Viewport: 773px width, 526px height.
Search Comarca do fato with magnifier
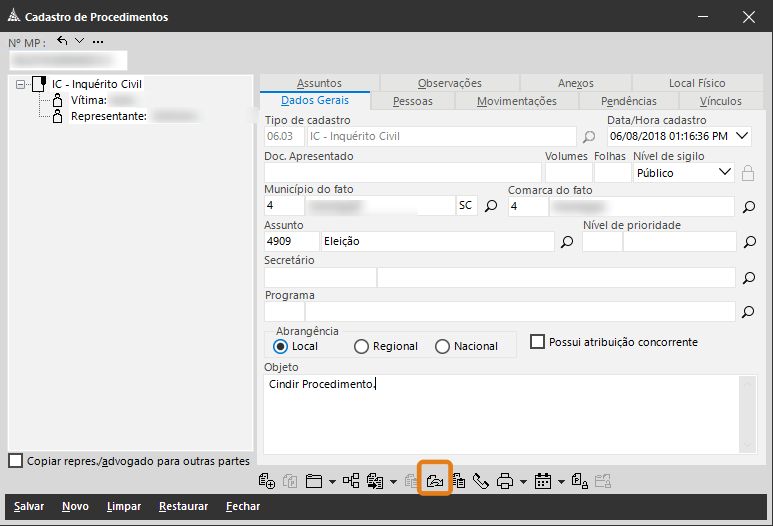(x=749, y=207)
